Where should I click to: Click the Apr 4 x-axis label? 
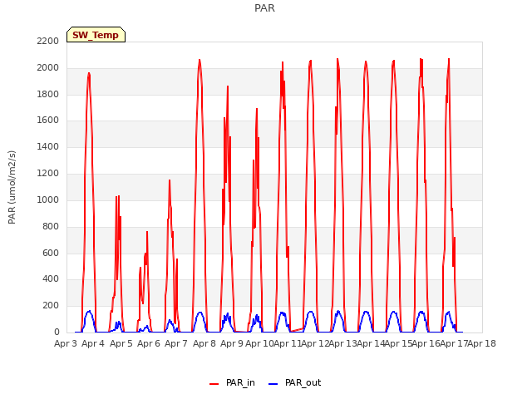point(93,343)
